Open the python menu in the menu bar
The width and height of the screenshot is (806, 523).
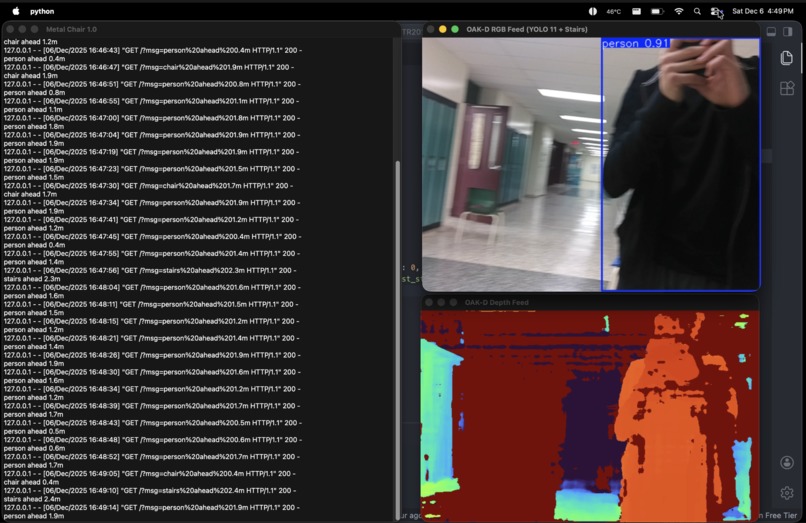tap(42, 11)
